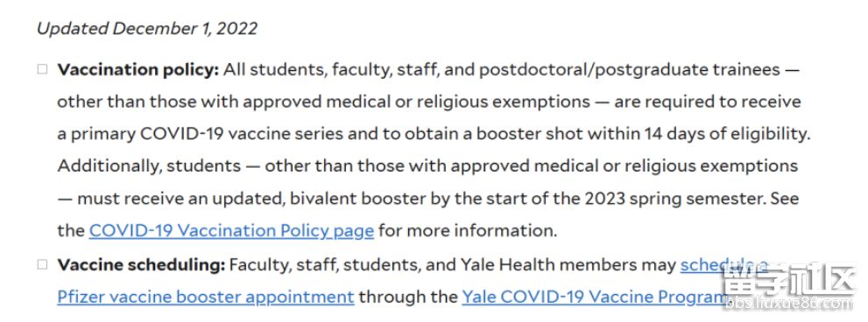Open the COVID-19 Vaccination Policy page link

[231, 231]
